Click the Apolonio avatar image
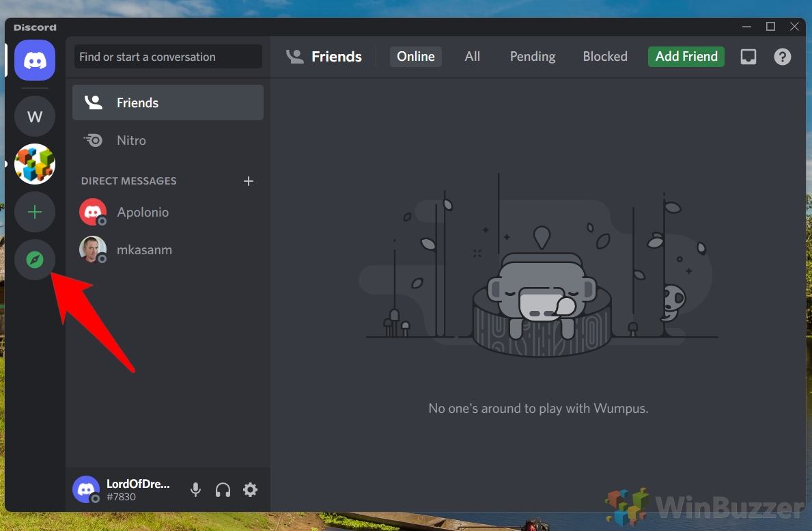 tap(93, 212)
